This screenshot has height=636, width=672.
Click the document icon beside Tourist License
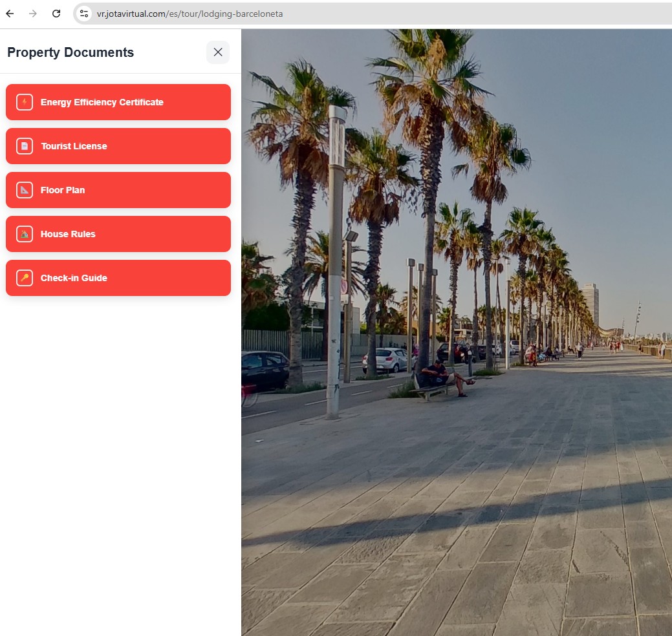click(25, 146)
